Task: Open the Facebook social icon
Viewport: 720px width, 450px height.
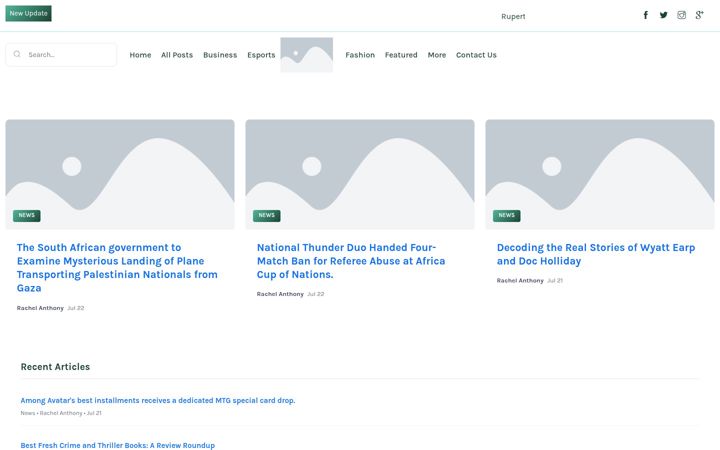Action: [645, 15]
